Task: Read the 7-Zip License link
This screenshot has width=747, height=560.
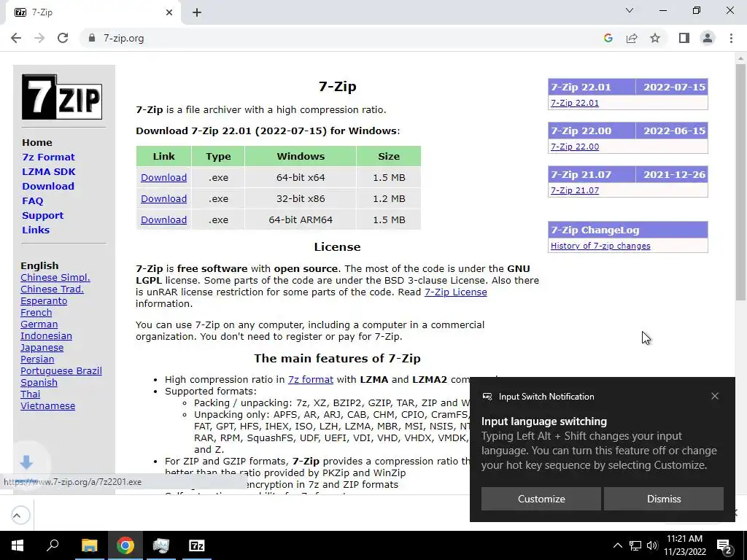Action: point(455,292)
